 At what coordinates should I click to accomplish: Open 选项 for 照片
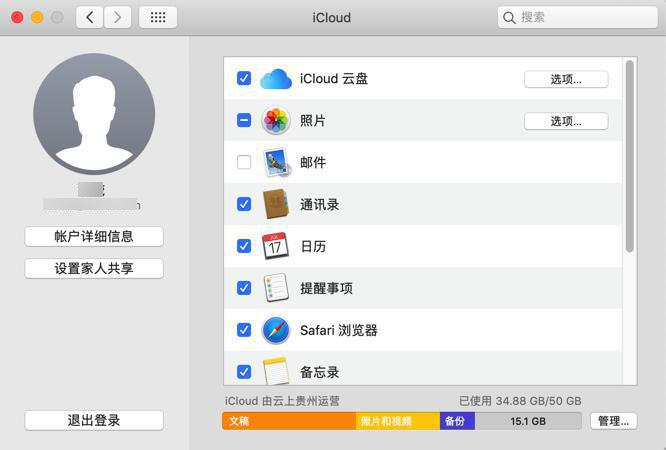click(x=566, y=121)
